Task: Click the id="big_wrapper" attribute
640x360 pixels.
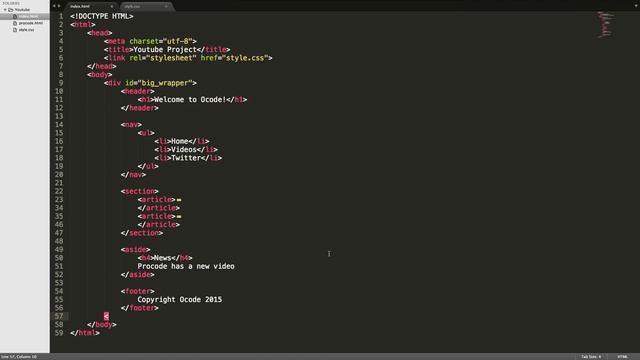Action: point(159,83)
